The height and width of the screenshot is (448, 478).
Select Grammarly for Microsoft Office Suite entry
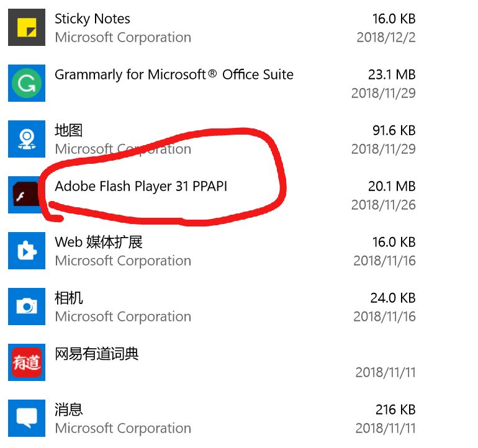(174, 75)
